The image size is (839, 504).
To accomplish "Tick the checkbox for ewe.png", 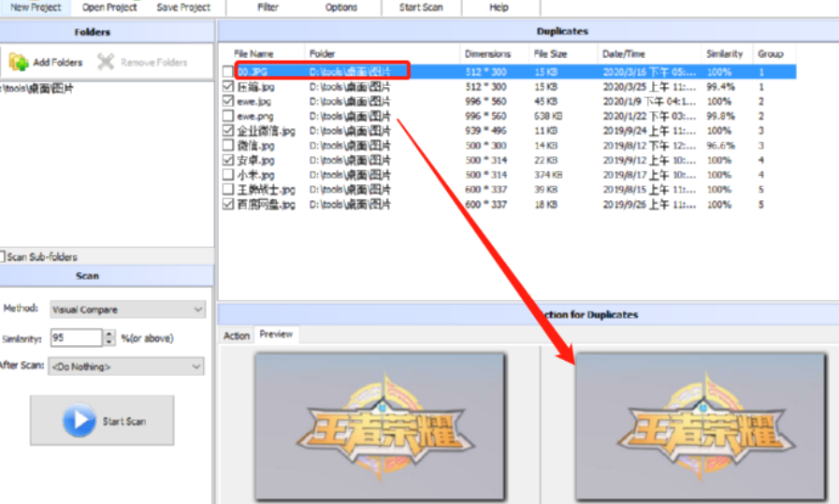I will [228, 116].
